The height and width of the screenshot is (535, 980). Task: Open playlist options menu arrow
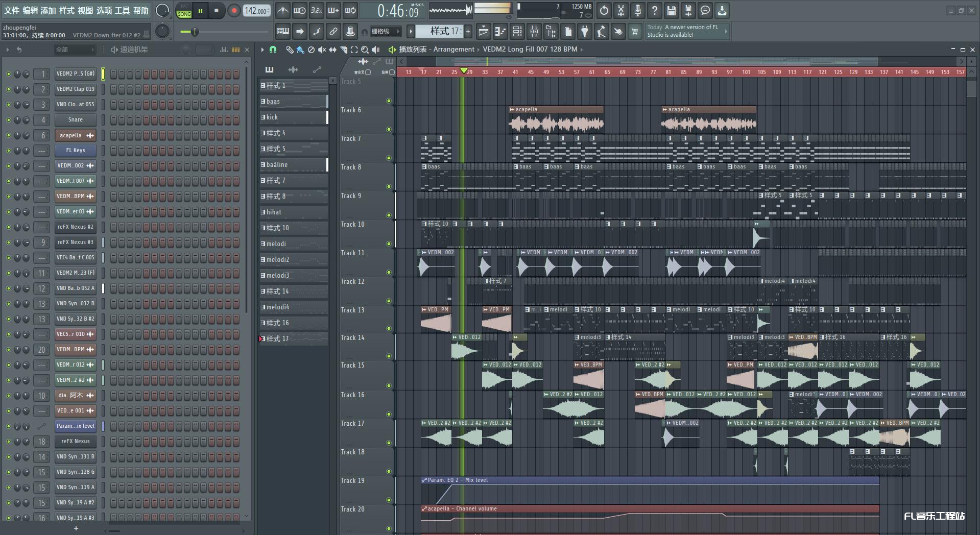[x=262, y=50]
